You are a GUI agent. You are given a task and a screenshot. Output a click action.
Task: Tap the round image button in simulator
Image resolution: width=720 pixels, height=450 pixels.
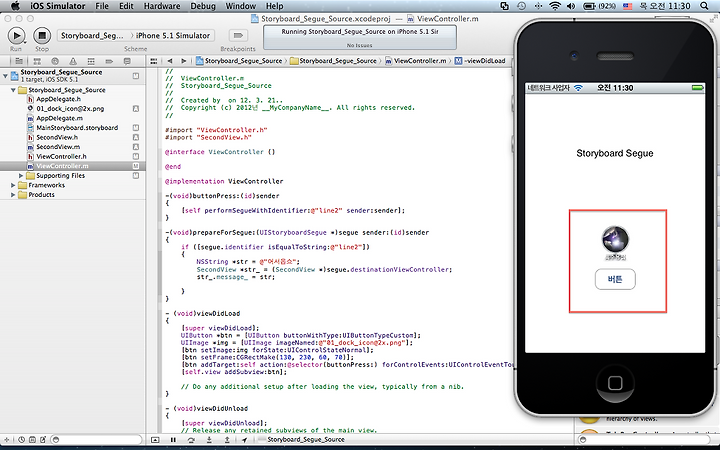coord(615,239)
